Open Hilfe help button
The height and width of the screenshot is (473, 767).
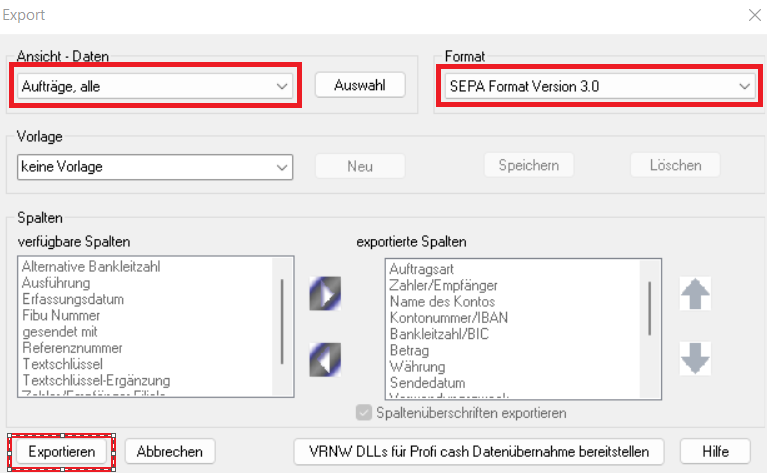point(715,451)
